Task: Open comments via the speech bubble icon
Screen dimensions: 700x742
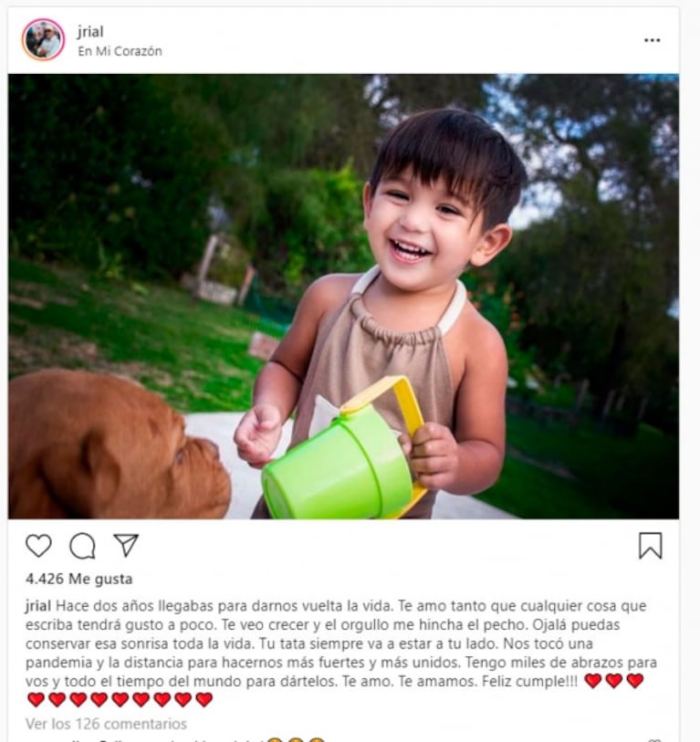Action: 82,546
